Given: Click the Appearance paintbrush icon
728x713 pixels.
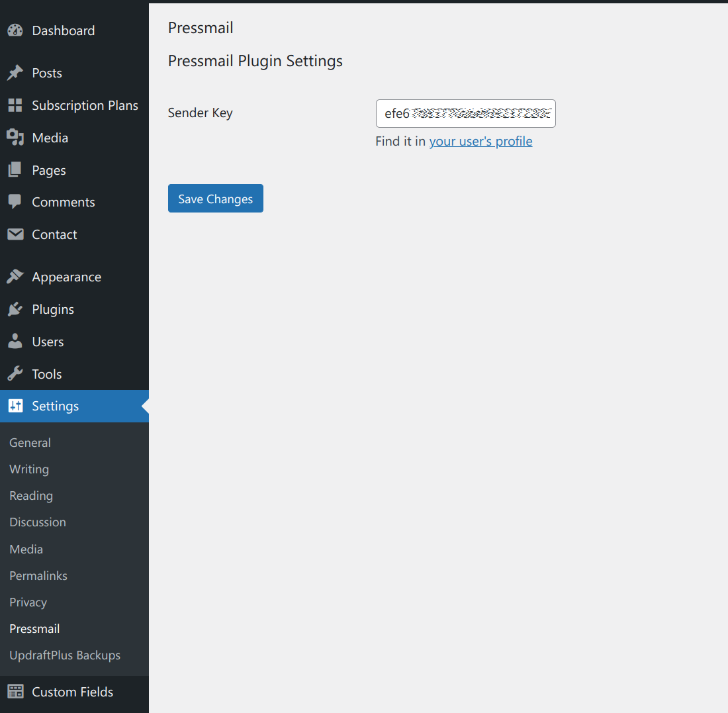Looking at the screenshot, I should coord(15,277).
